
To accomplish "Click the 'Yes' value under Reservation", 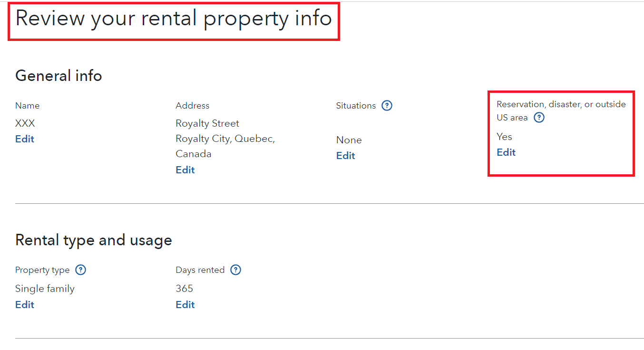I will [x=504, y=137].
